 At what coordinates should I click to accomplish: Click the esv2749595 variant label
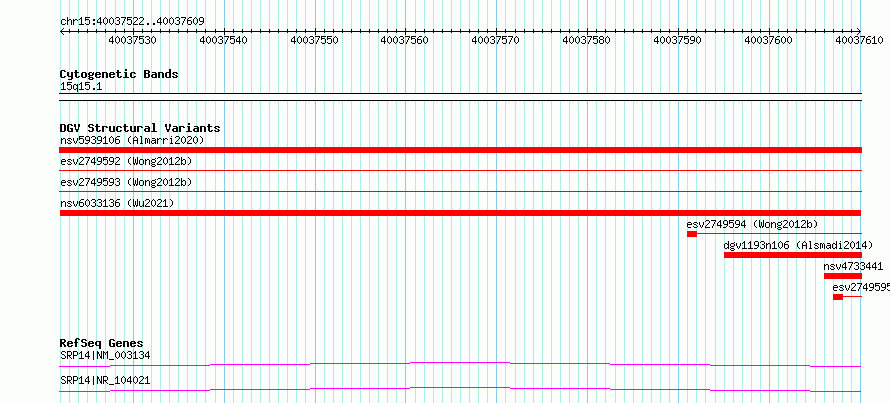click(x=861, y=287)
